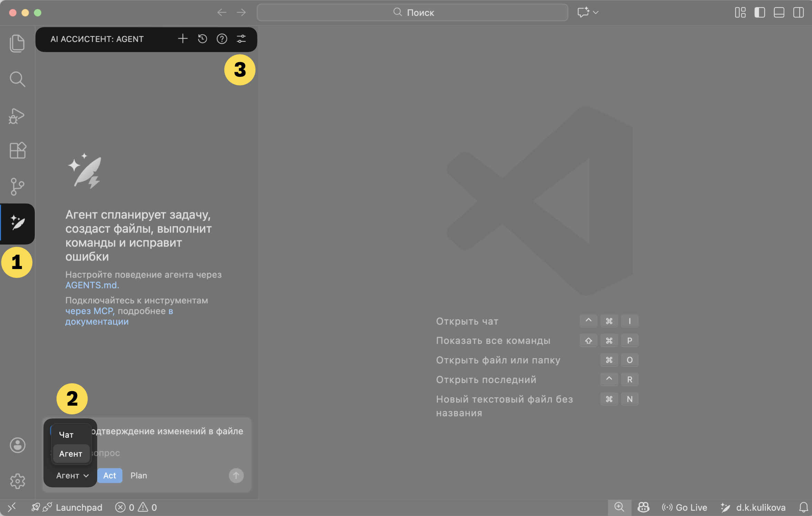Open the Extensions view
812x516 pixels.
click(x=17, y=150)
